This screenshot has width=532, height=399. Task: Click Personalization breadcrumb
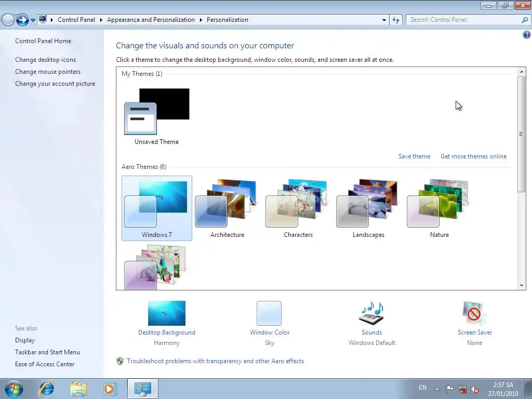click(228, 20)
